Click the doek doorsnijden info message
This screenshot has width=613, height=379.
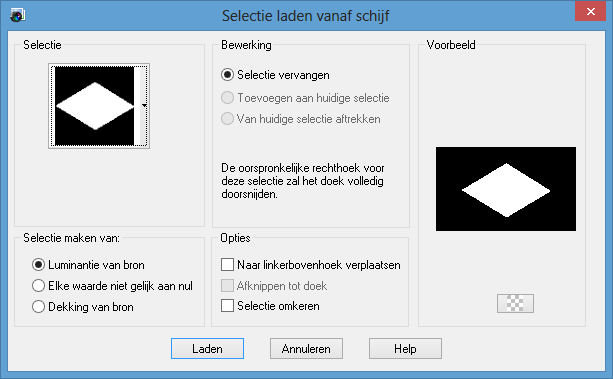pos(303,181)
